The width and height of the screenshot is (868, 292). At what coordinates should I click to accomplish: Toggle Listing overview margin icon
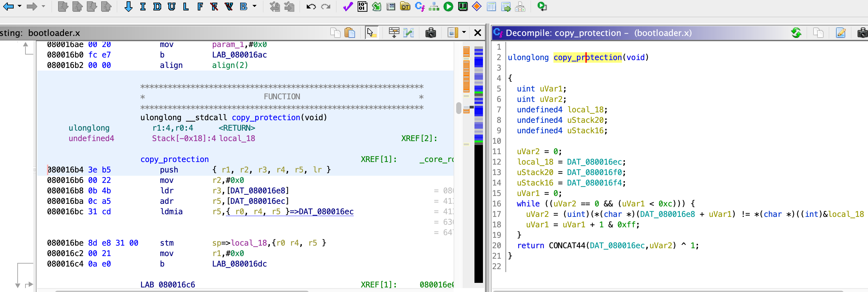[453, 33]
